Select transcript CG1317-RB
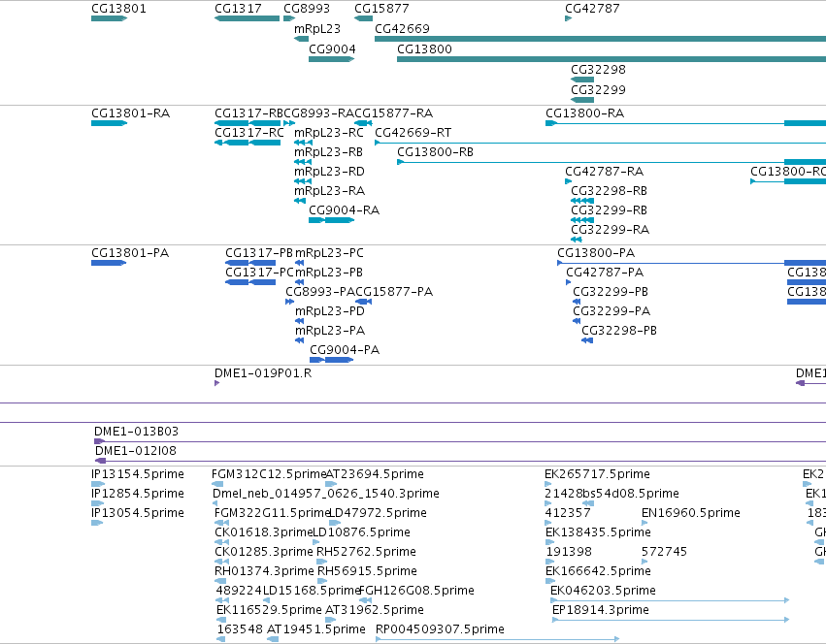The image size is (826, 644). tap(248, 113)
